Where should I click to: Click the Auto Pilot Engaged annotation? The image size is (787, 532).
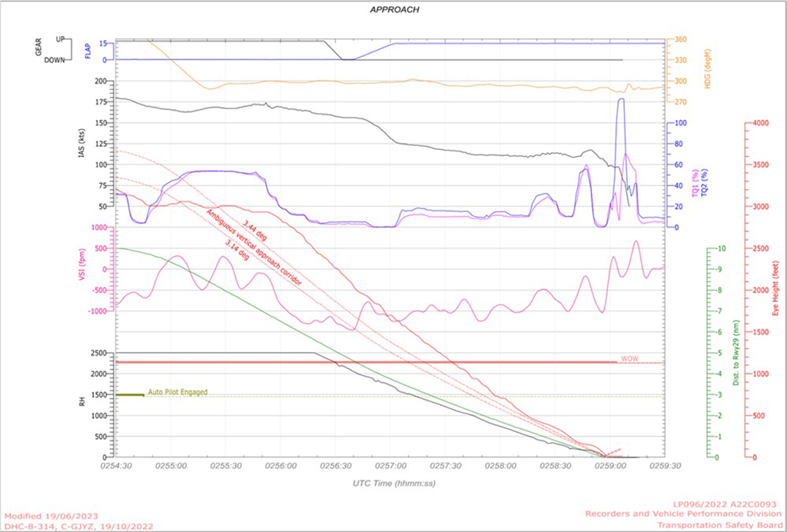(178, 391)
